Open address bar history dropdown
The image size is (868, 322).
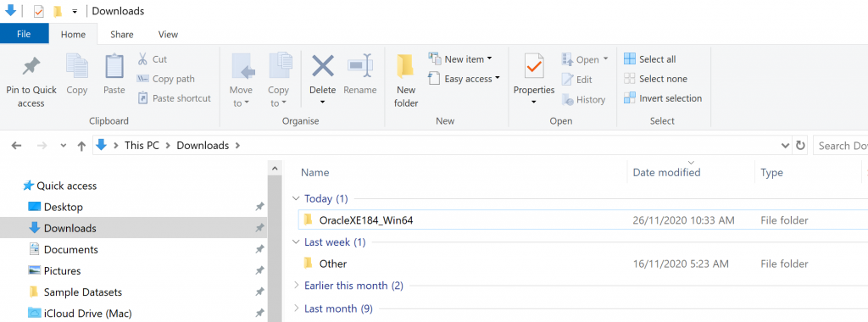(x=785, y=146)
